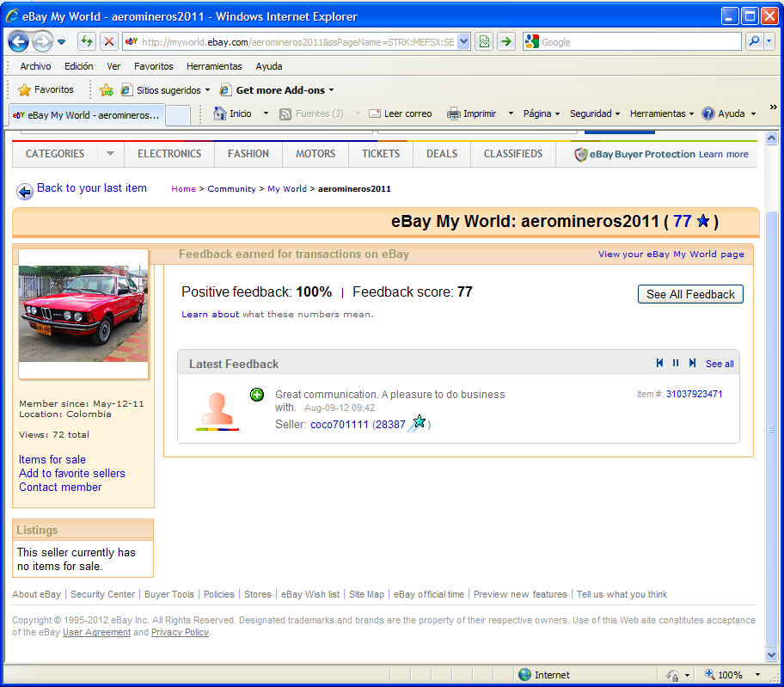
Task: Click the browser Forward arrow button
Action: pos(42,41)
